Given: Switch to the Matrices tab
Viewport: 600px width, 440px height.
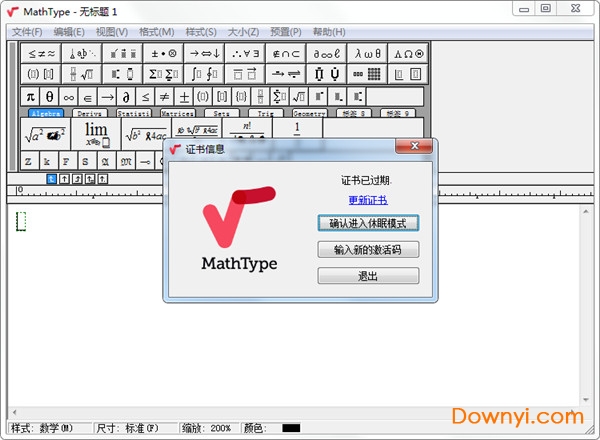Looking at the screenshot, I should 178,113.
